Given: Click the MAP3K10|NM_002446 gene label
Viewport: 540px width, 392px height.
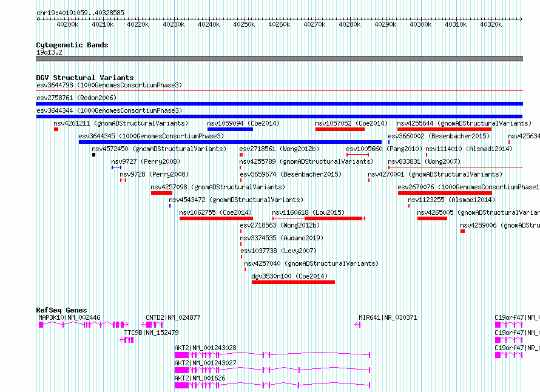Looking at the screenshot, I should point(69,317).
